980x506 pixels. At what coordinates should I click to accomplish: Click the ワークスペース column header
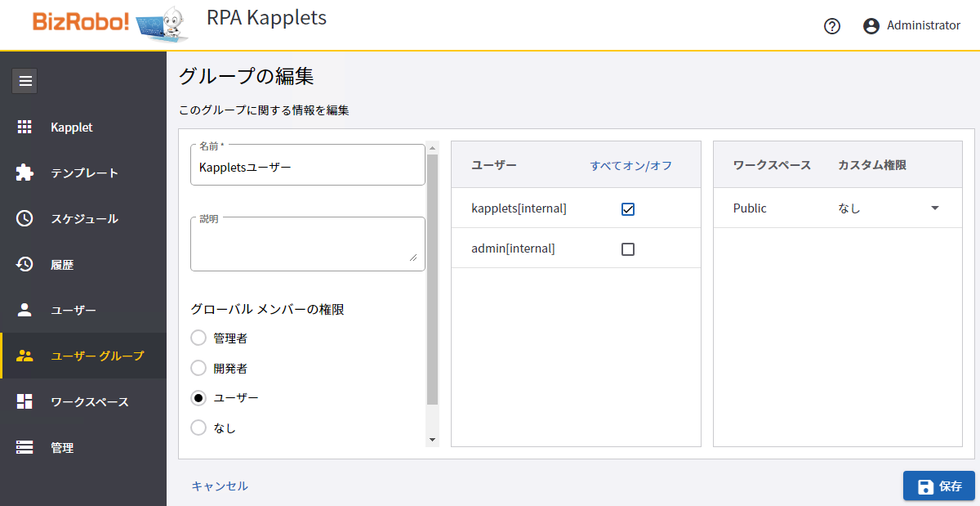773,165
